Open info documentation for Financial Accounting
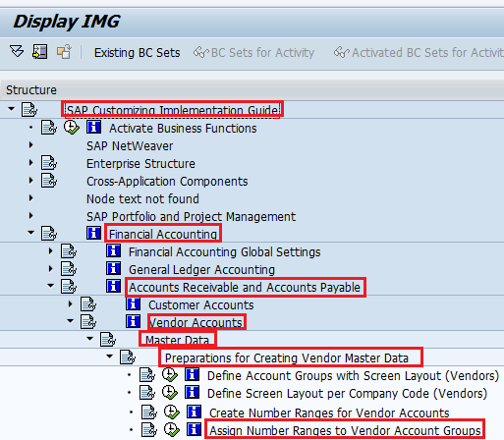Image resolution: width=504 pixels, height=440 pixels. point(93,234)
